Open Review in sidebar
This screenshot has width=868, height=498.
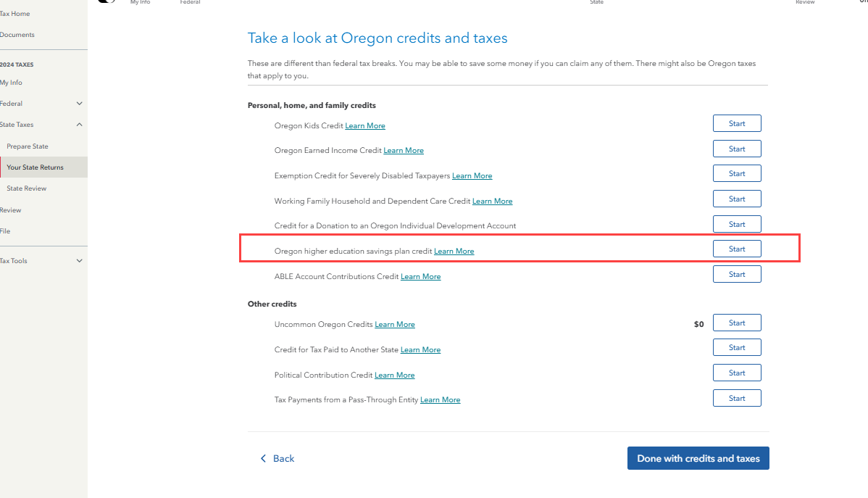point(11,210)
